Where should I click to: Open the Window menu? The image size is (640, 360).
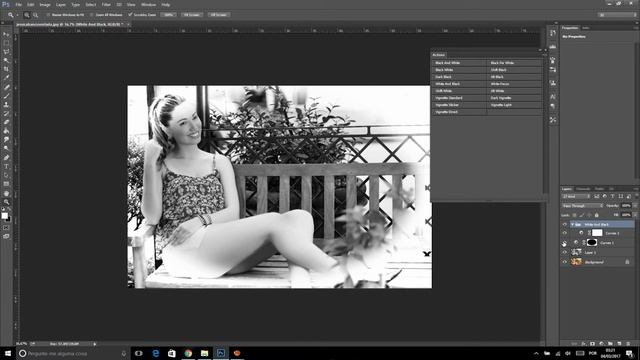point(148,4)
